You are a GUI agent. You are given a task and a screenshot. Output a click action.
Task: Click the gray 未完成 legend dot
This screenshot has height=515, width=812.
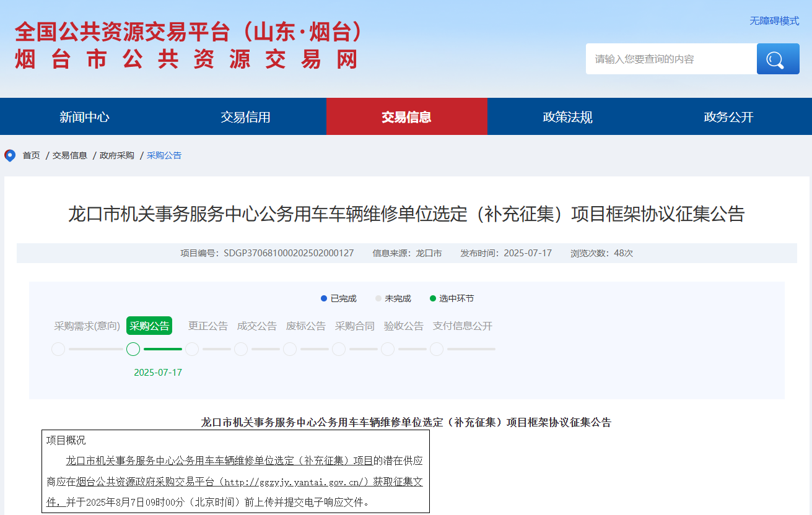(x=378, y=298)
